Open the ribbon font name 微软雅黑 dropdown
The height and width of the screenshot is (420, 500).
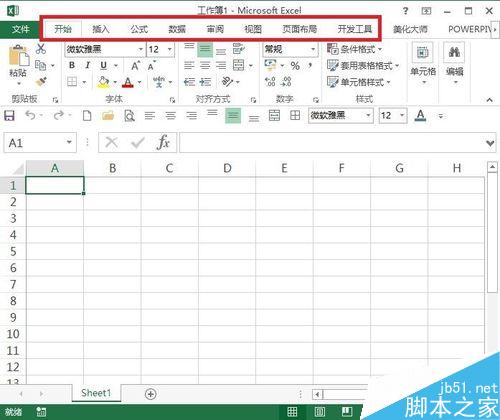pos(141,49)
